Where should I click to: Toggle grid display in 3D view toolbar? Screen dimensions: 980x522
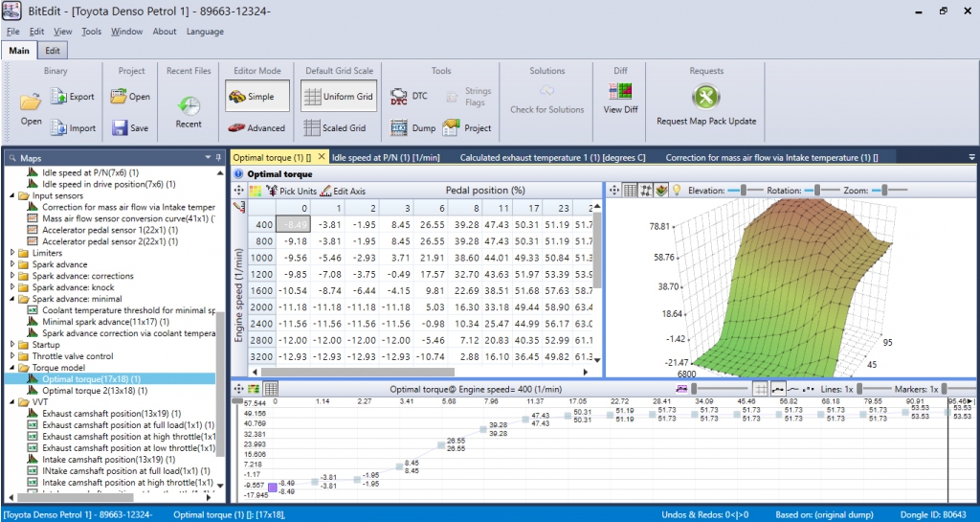(631, 190)
